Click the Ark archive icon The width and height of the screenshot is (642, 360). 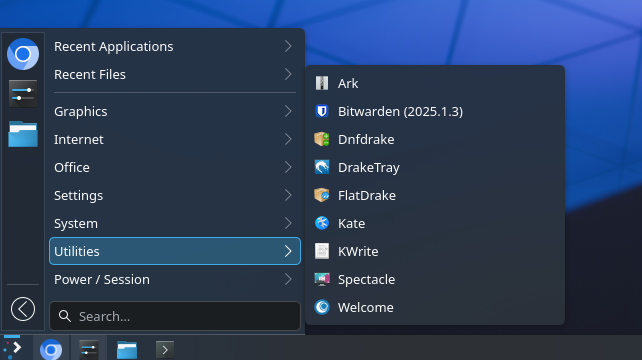pos(322,83)
